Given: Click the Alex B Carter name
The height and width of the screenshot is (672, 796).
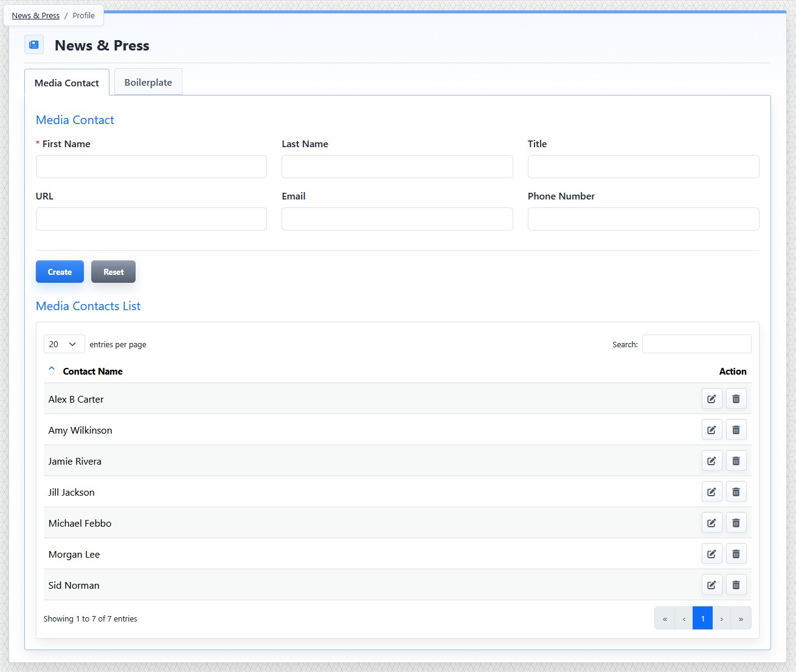Looking at the screenshot, I should [x=76, y=399].
